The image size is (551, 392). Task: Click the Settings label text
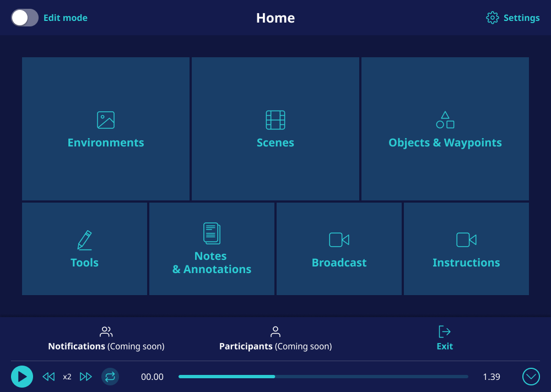pyautogui.click(x=521, y=18)
